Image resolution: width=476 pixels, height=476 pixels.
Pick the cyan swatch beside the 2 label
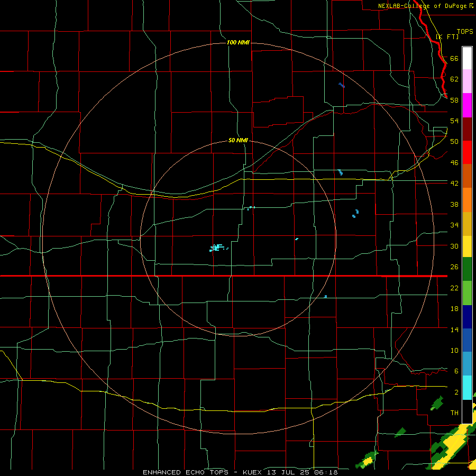pos(467,388)
